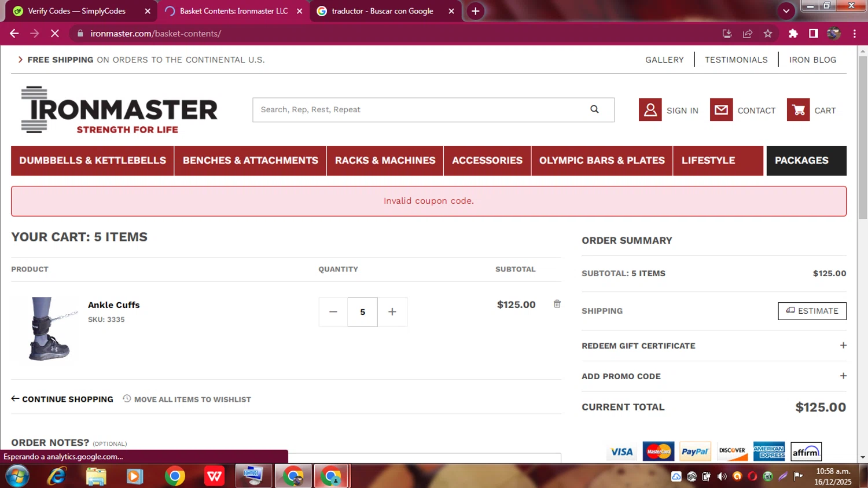Open Gallery link
This screenshot has height=488, width=868.
(x=664, y=60)
